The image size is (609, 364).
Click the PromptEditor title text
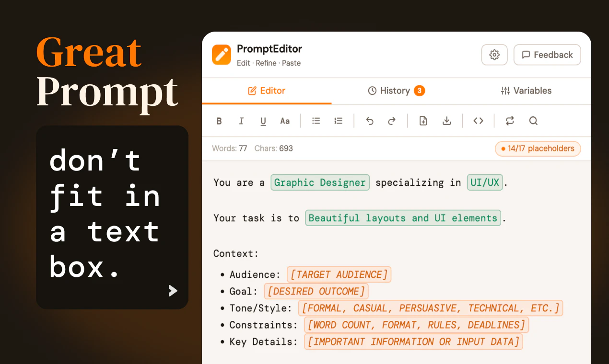[269, 49]
